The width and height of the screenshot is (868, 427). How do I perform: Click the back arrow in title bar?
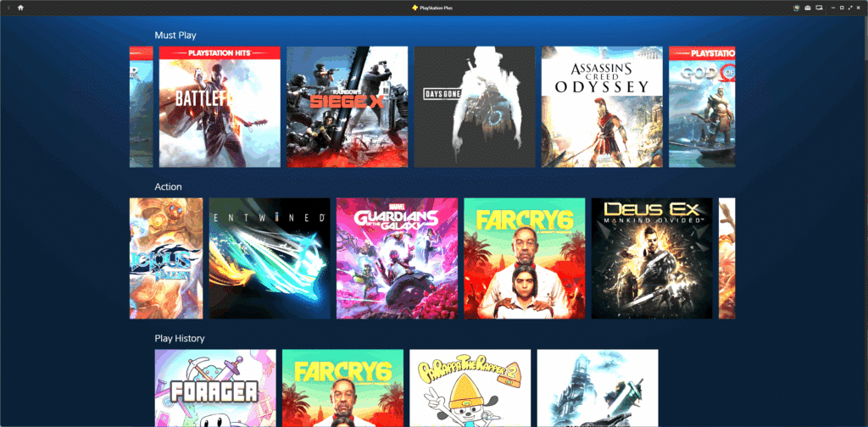[x=8, y=8]
